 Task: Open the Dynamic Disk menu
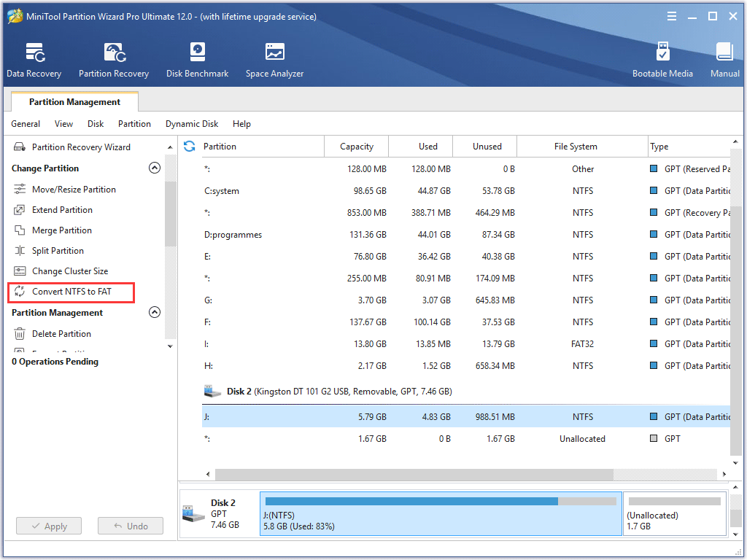click(192, 124)
